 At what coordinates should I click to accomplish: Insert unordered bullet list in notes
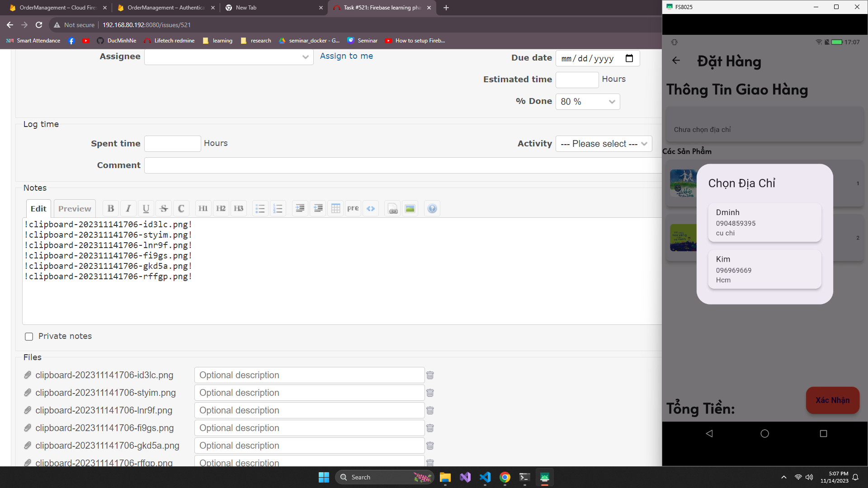[x=260, y=208]
